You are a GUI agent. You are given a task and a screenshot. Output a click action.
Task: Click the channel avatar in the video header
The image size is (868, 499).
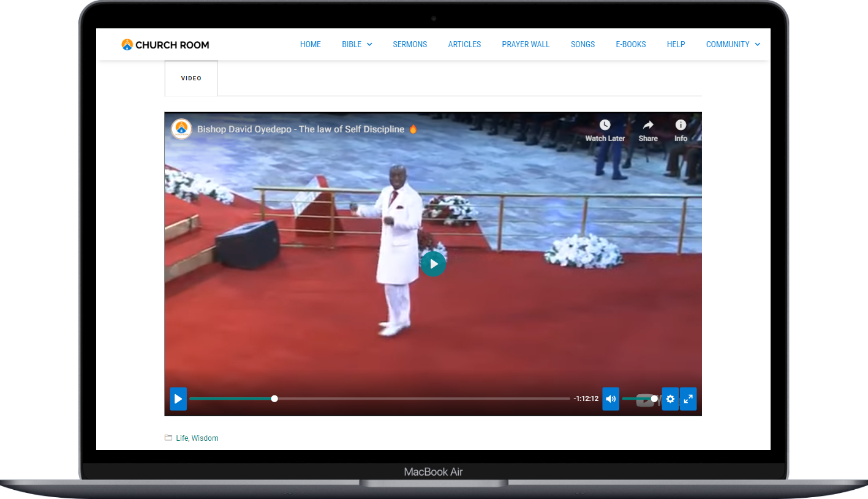click(181, 129)
